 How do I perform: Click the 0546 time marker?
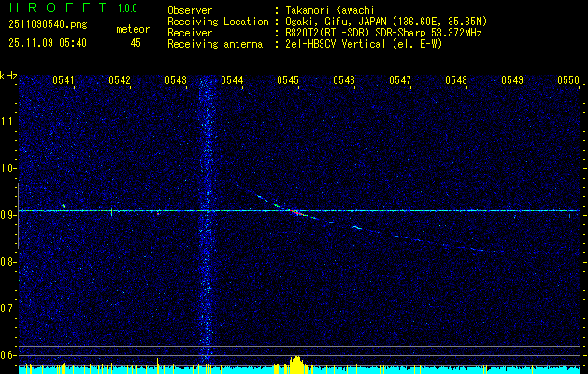344,79
